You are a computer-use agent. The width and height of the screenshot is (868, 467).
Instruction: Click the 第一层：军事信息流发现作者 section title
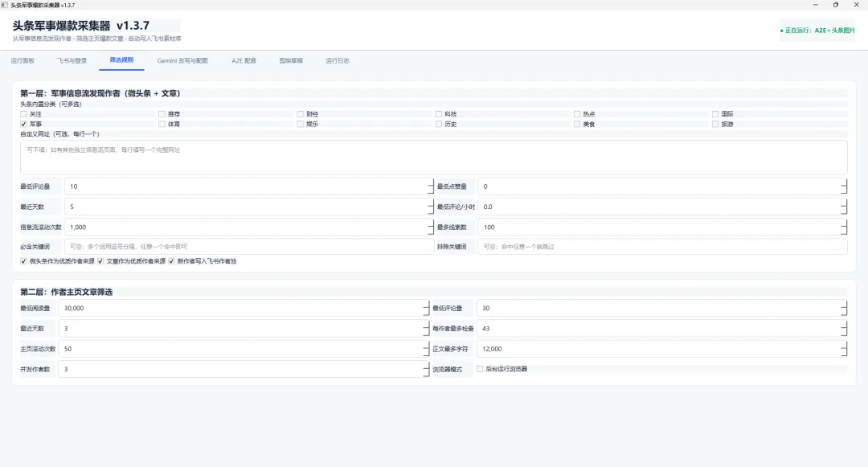coord(100,93)
